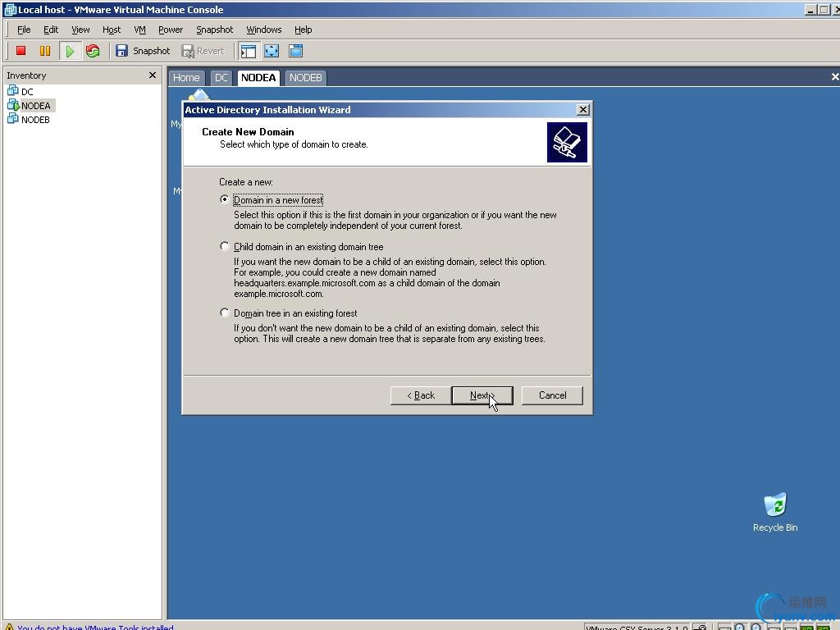Open the VM menu
The image size is (840, 630).
[139, 30]
